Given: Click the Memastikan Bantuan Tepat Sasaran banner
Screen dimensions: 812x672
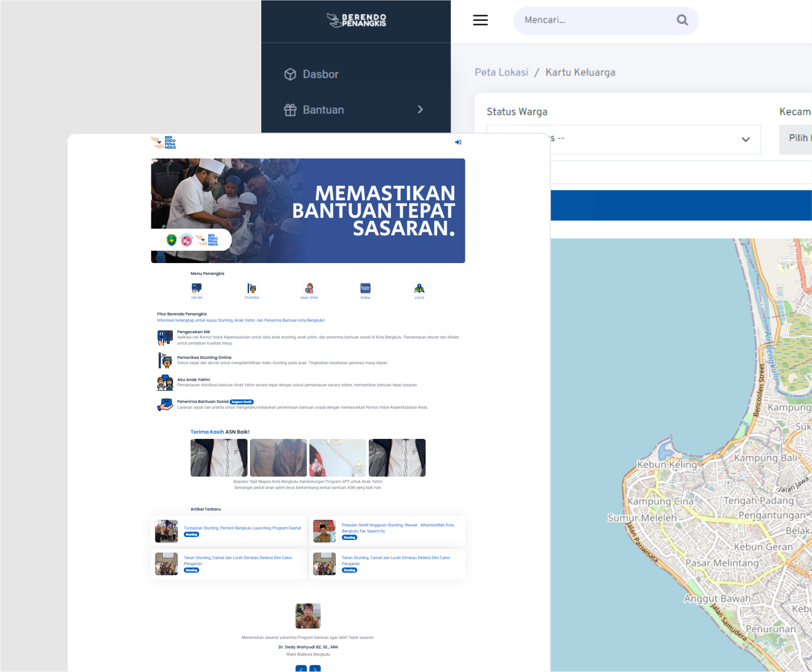Looking at the screenshot, I should click(308, 211).
